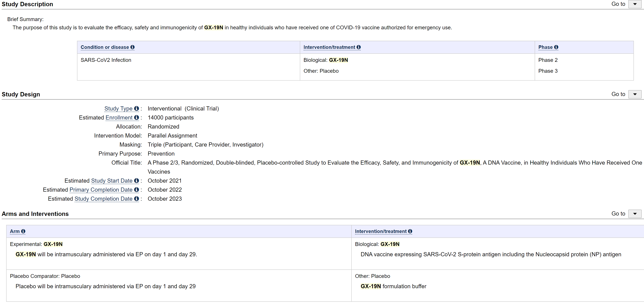This screenshot has height=304, width=644.
Task: Click info icon next to Arm header
Action: [x=23, y=231]
